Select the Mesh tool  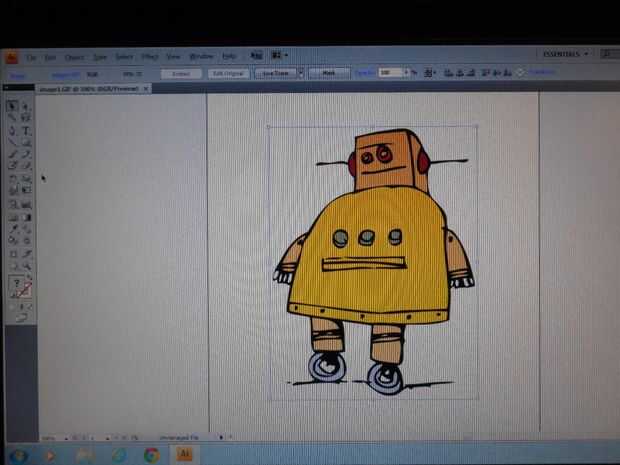pos(12,217)
